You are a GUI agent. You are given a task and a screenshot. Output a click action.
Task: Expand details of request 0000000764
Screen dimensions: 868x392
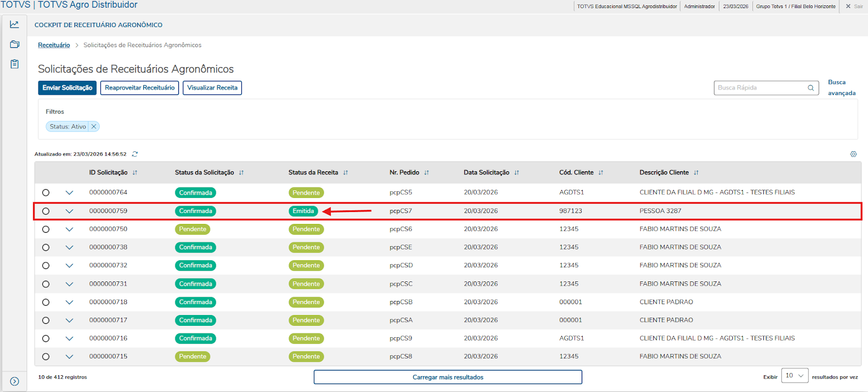69,192
